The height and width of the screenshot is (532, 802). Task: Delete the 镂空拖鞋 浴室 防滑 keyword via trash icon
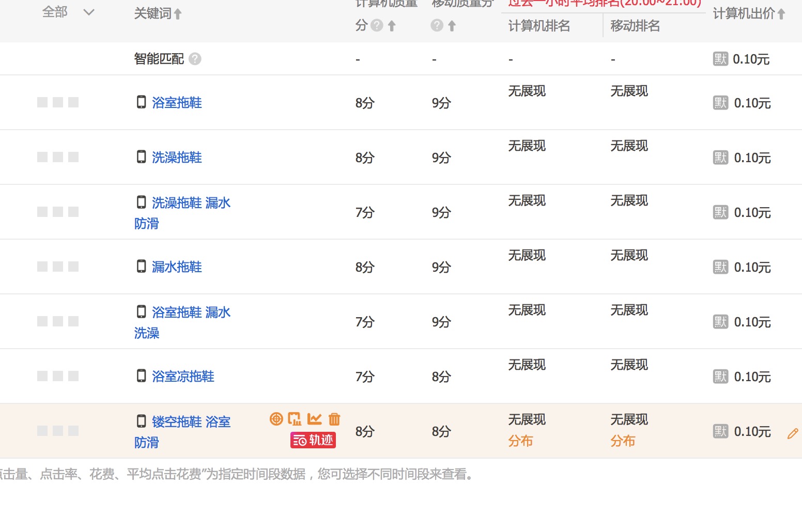(x=334, y=419)
